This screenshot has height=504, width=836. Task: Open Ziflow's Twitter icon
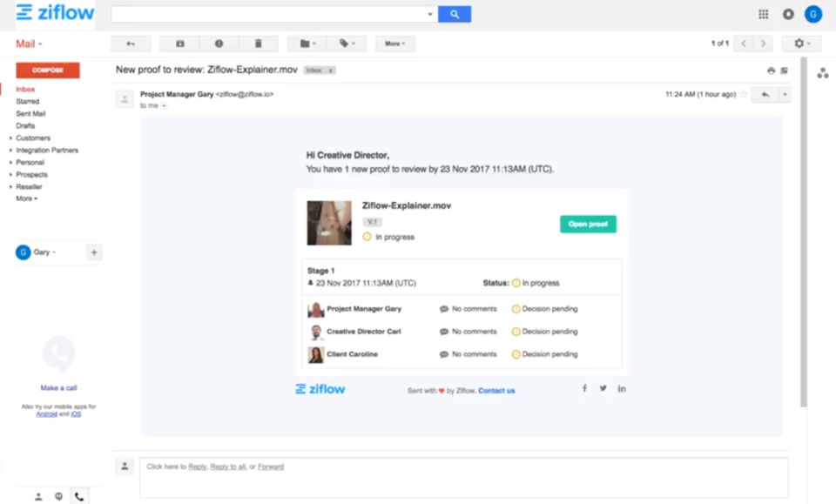point(603,388)
